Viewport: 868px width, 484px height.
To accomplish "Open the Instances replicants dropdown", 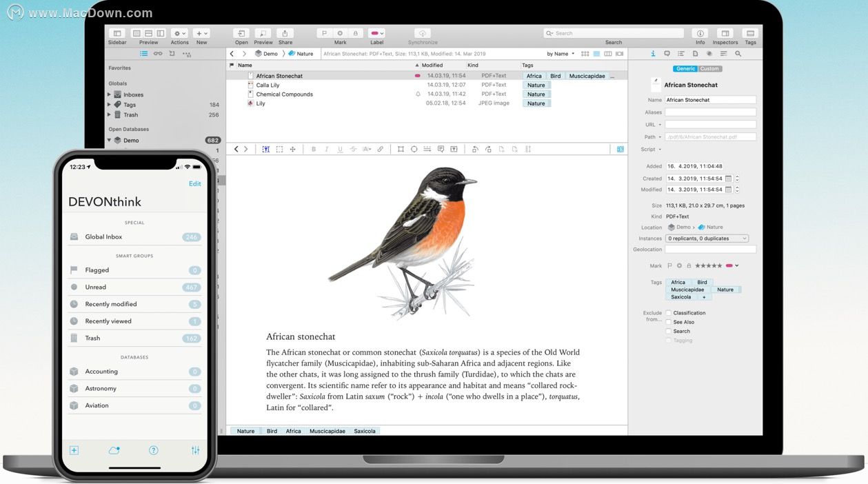I will pos(707,239).
